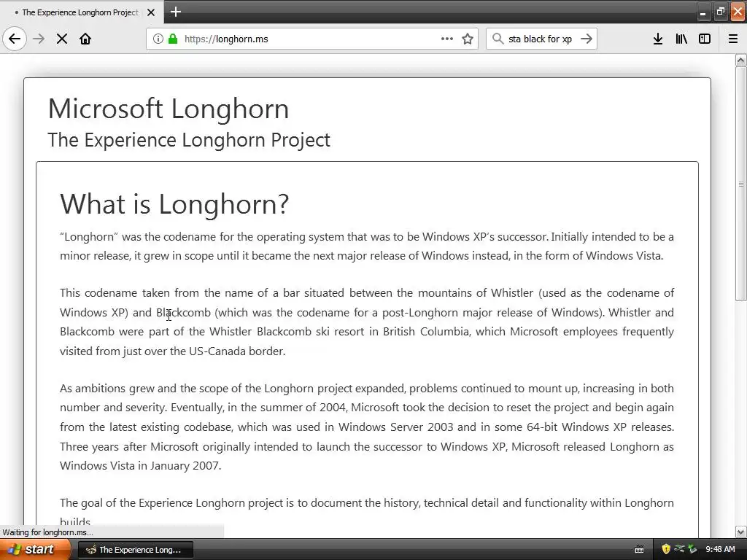Click the 'sta black for xp' search box
The width and height of the screenshot is (747, 560).
[540, 39]
